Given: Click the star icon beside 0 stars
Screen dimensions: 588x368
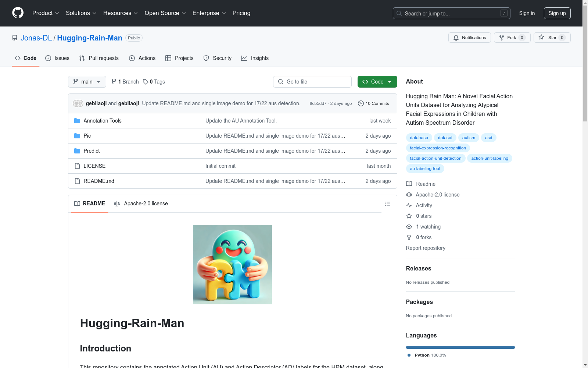Looking at the screenshot, I should tap(409, 216).
